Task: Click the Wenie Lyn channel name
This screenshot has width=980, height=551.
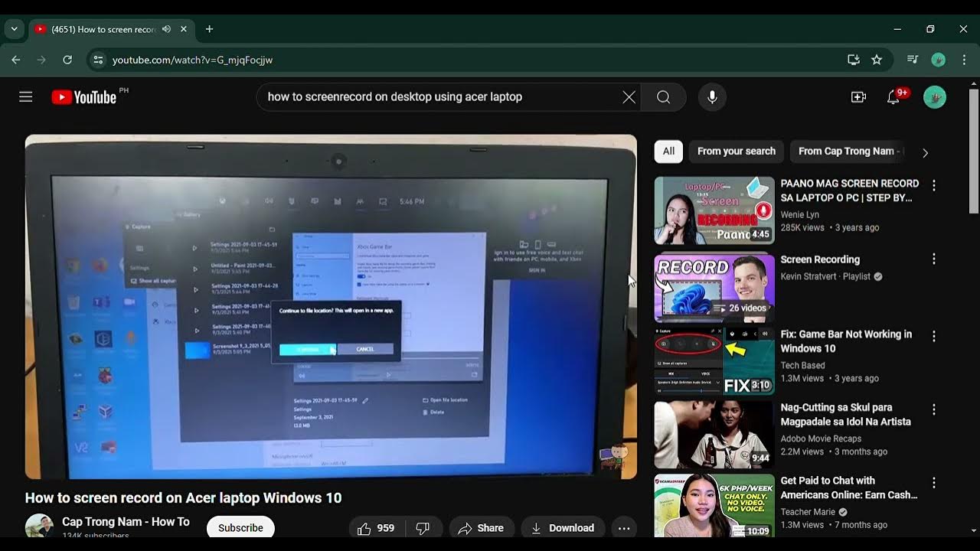Action: (799, 215)
